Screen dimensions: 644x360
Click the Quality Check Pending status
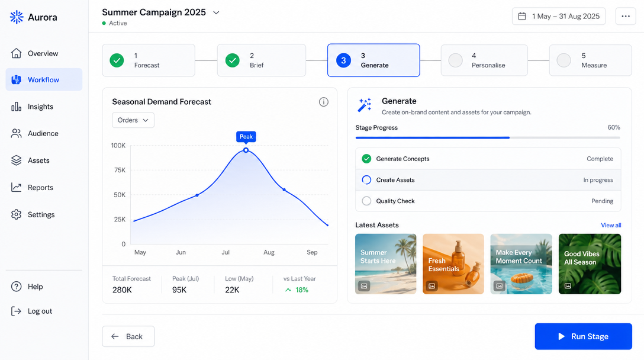click(x=602, y=201)
